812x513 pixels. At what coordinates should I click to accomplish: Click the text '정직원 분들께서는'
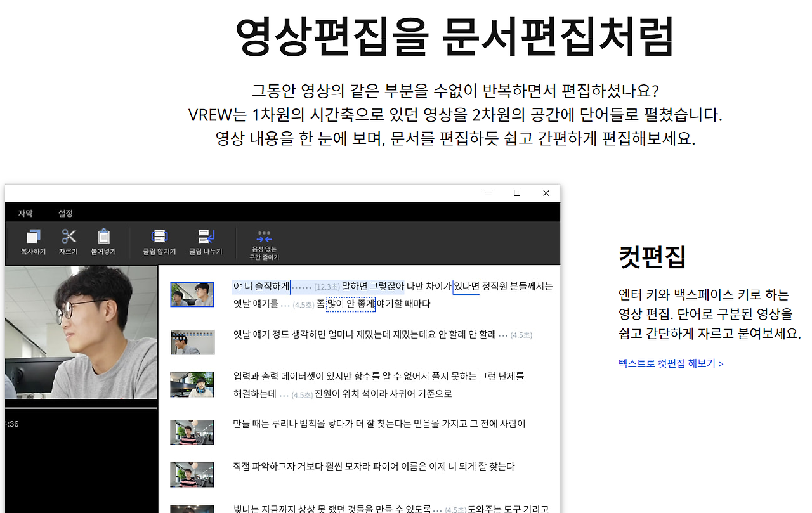(x=518, y=287)
